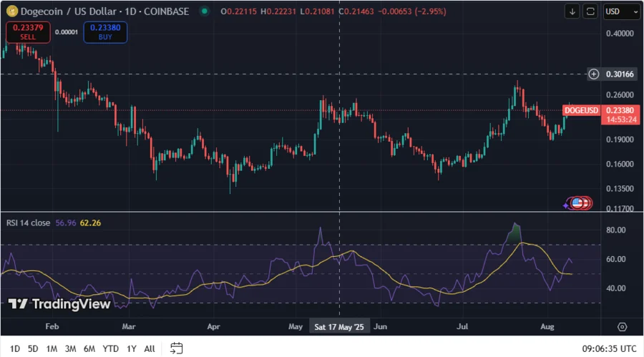Click the 0.40000 price scale label
The height and width of the screenshot is (357, 644).
(620, 34)
